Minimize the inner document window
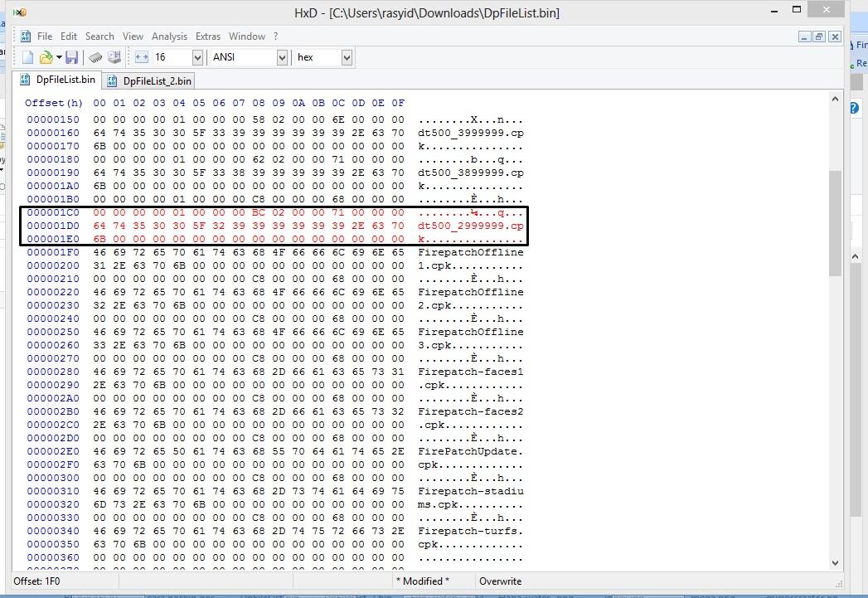This screenshot has width=868, height=598. coord(805,36)
